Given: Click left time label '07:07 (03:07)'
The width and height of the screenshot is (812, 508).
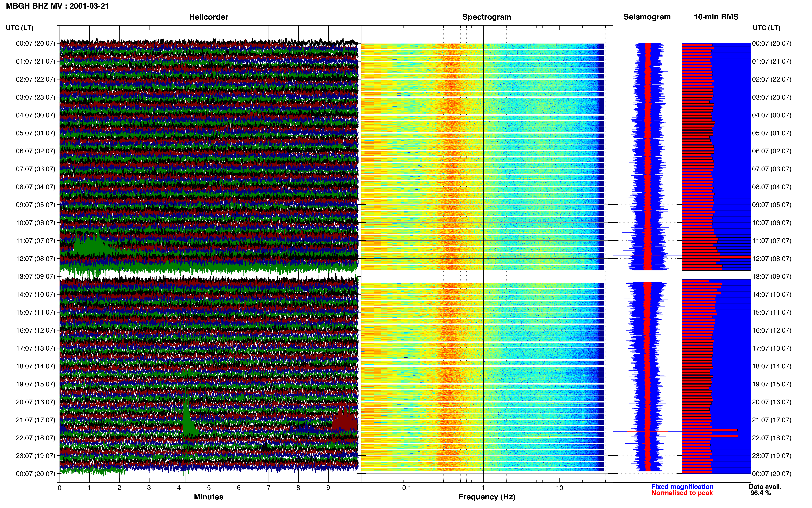Looking at the screenshot, I should [36, 169].
